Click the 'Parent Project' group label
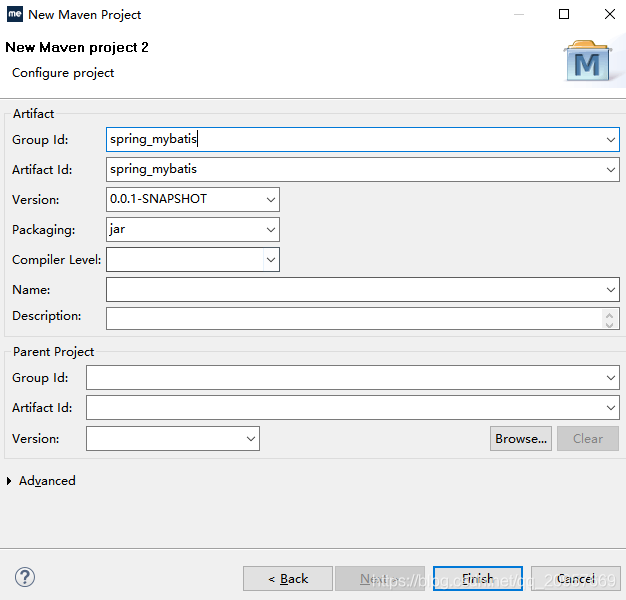 (53, 352)
